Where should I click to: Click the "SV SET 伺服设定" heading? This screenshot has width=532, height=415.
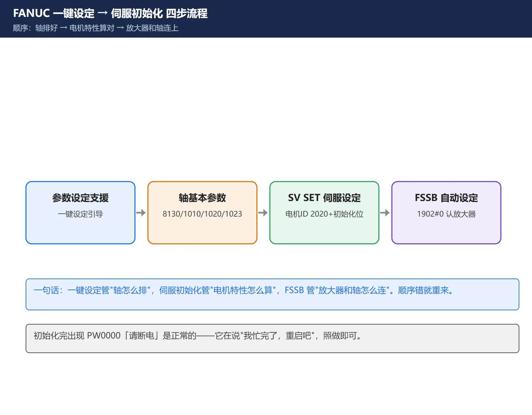(324, 198)
